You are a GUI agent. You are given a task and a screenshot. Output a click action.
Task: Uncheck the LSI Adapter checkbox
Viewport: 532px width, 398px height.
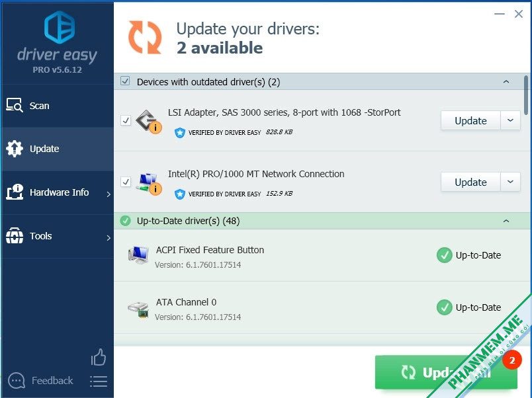[x=126, y=120]
